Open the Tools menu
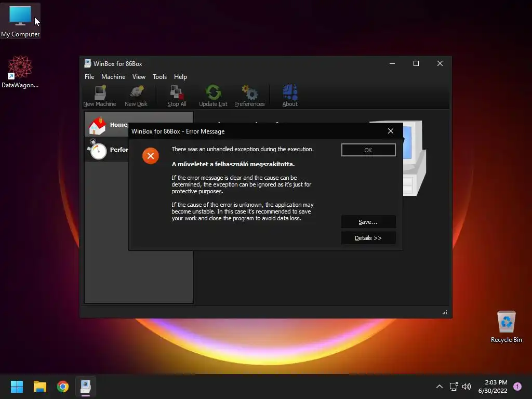Screen dimensions: 532x399 pyautogui.click(x=160, y=77)
